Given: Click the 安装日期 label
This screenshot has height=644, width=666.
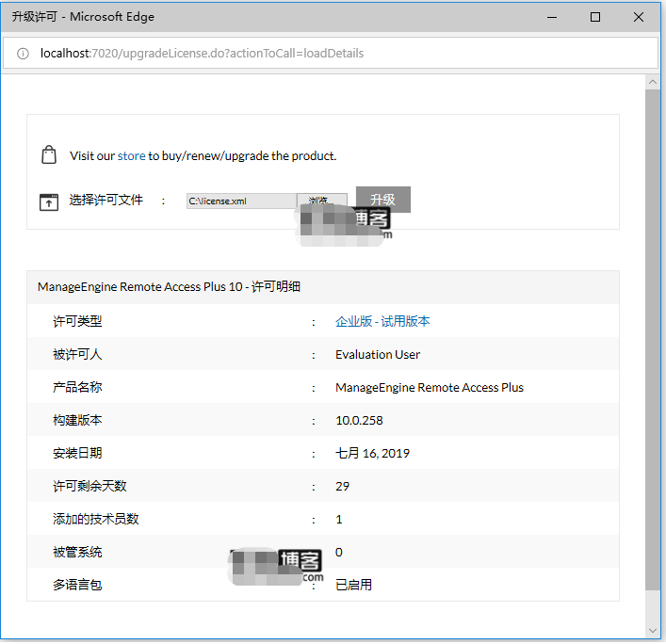Looking at the screenshot, I should 77,454.
